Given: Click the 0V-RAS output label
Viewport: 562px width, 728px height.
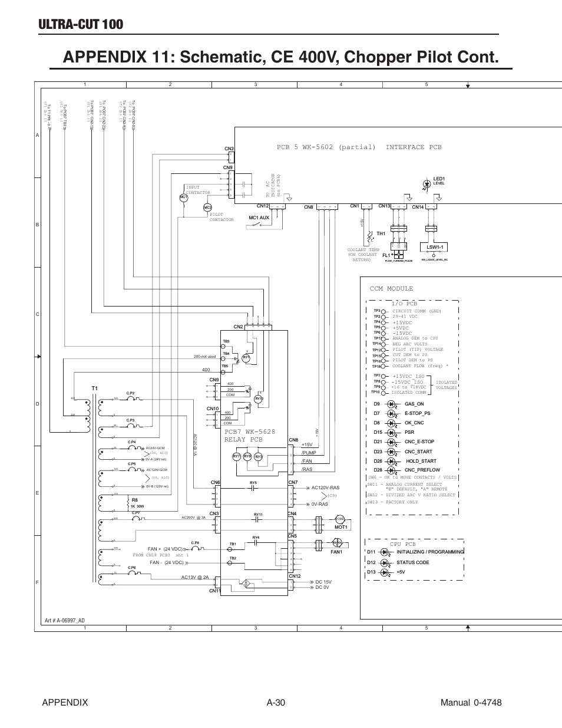Looking at the screenshot, I should (319, 505).
